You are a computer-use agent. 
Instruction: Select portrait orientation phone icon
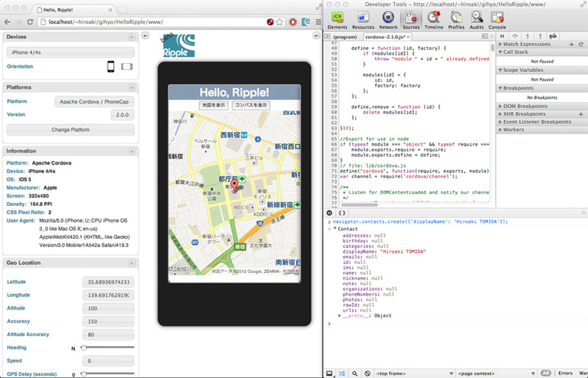pos(111,66)
